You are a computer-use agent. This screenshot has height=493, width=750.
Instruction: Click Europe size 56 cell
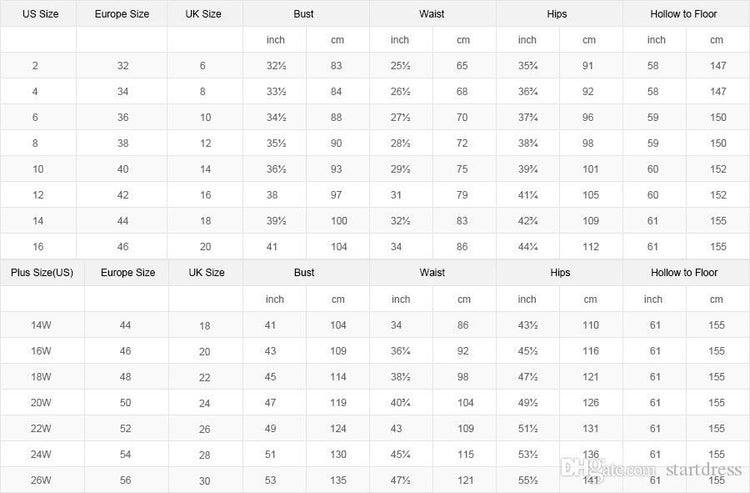point(125,480)
